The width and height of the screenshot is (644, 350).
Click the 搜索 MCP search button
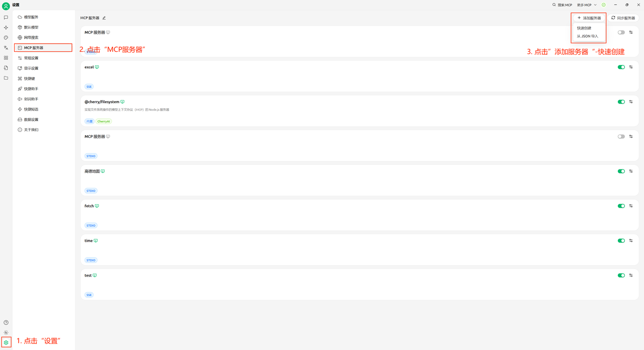pyautogui.click(x=562, y=5)
